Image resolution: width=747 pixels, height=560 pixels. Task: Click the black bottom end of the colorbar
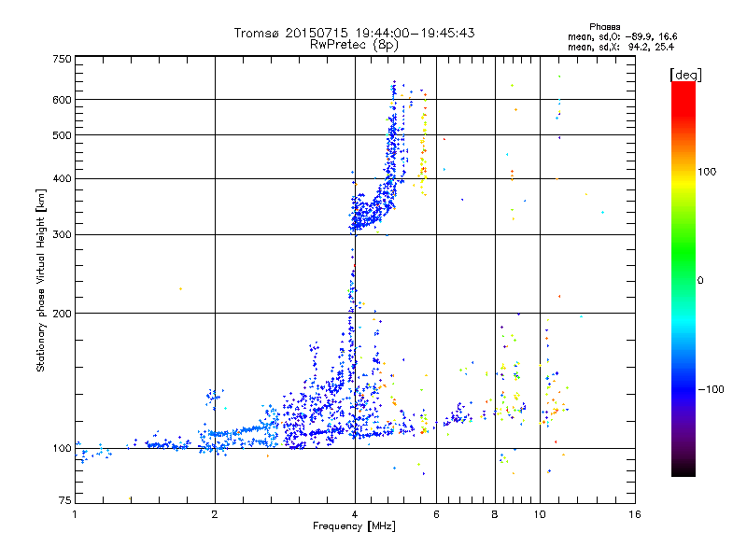pyautogui.click(x=684, y=470)
